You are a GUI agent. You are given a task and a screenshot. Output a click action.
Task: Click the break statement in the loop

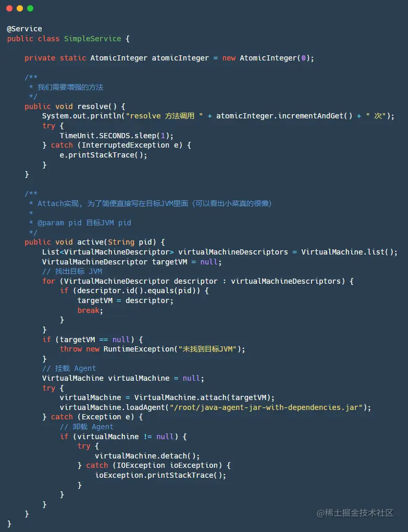coord(90,310)
